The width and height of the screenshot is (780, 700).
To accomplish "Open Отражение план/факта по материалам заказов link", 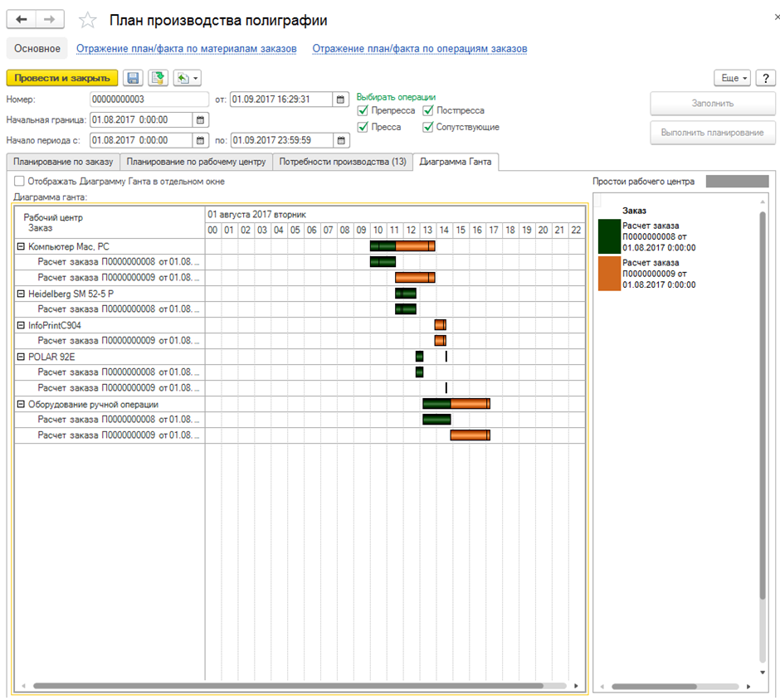I will tap(186, 49).
